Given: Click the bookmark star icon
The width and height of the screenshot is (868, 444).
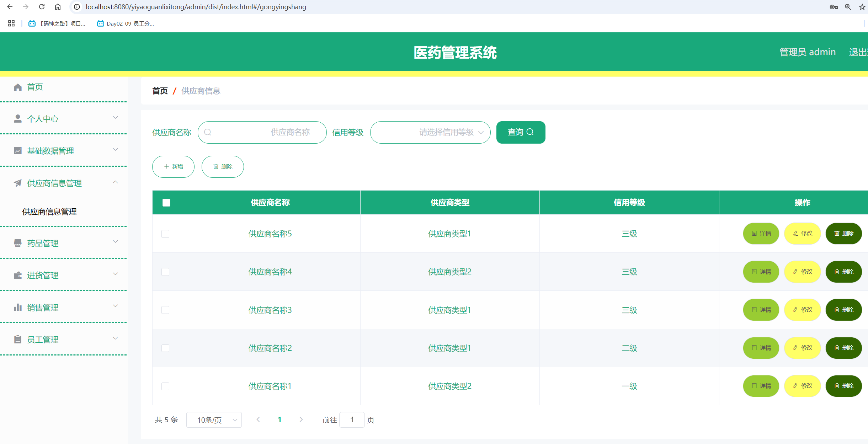Looking at the screenshot, I should point(862,7).
